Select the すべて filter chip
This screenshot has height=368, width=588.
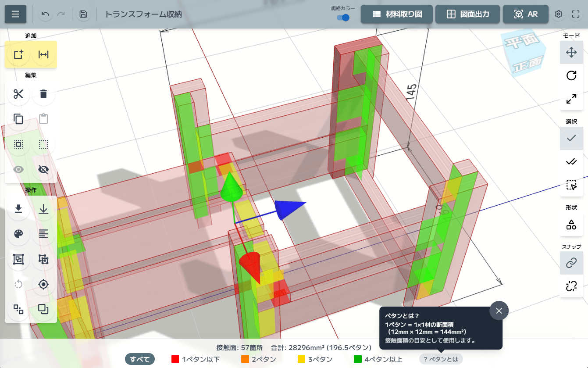(x=140, y=359)
